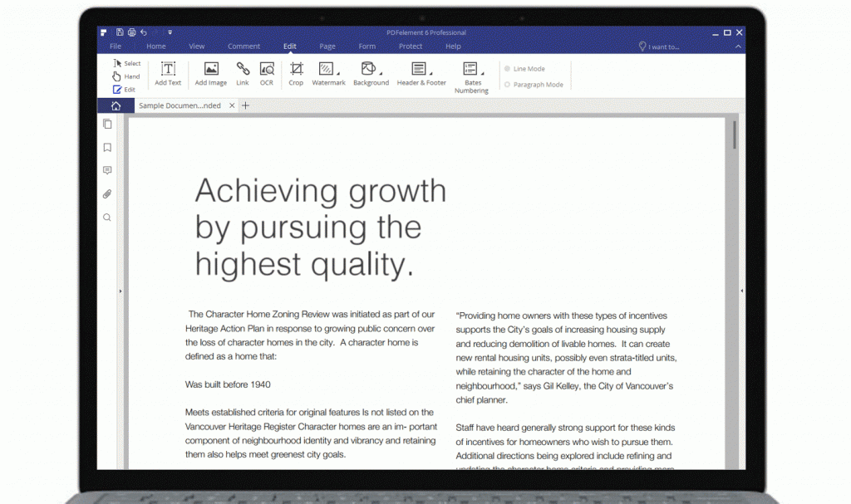
Task: Switch to the View tab
Action: click(x=196, y=46)
